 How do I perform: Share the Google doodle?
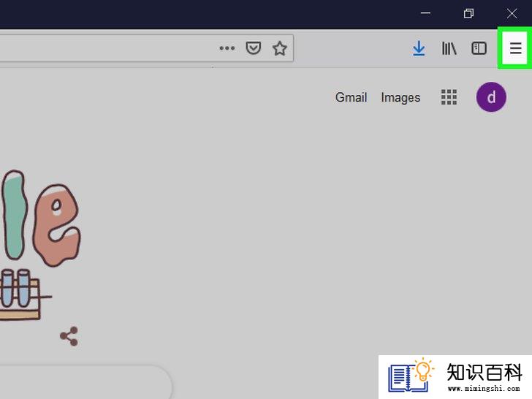[x=69, y=336]
